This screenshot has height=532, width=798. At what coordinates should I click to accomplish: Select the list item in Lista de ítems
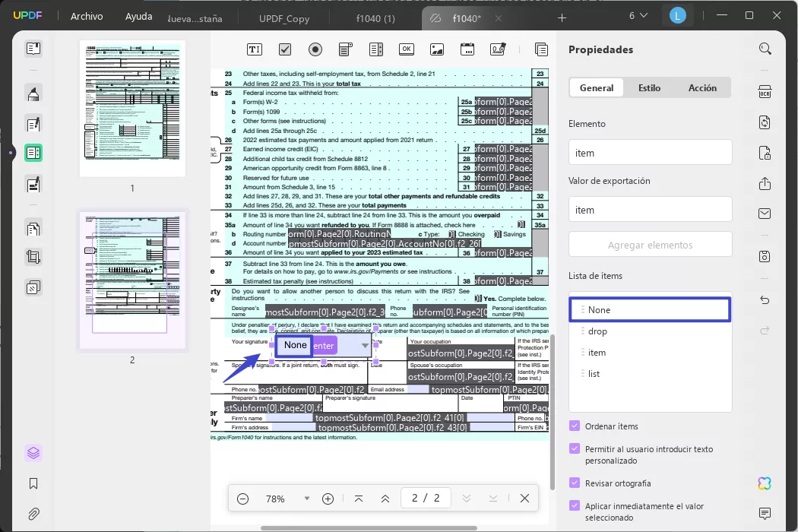[650, 374]
